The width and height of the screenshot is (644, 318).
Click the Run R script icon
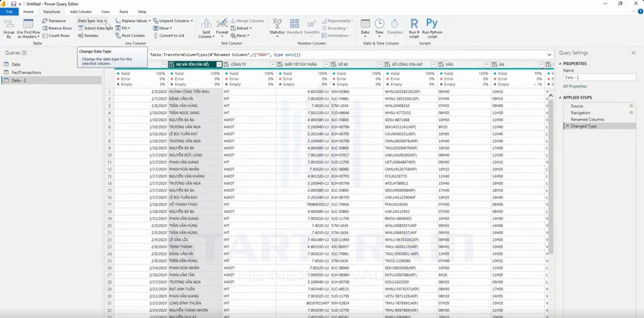pyautogui.click(x=414, y=24)
